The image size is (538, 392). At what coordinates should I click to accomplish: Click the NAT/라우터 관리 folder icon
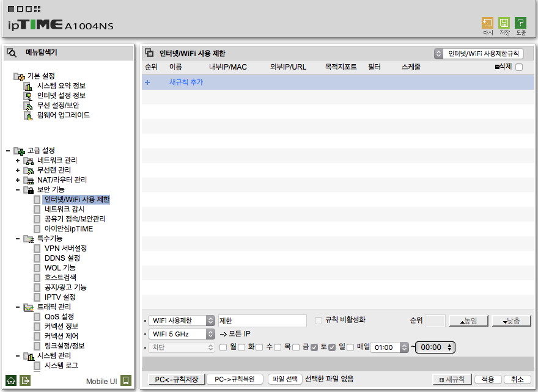click(29, 180)
